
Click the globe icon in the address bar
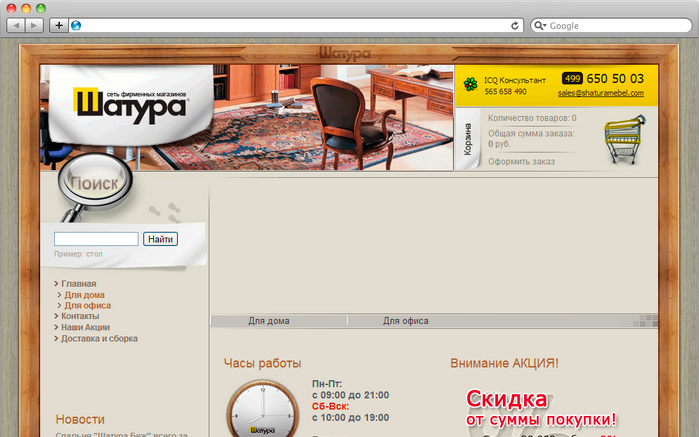tap(76, 25)
